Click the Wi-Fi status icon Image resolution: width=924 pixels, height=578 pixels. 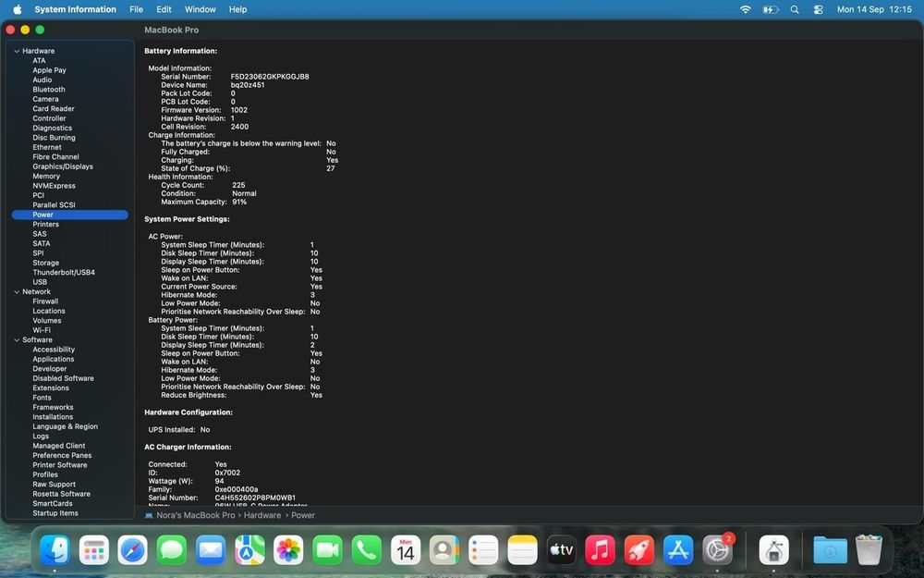pyautogui.click(x=746, y=9)
